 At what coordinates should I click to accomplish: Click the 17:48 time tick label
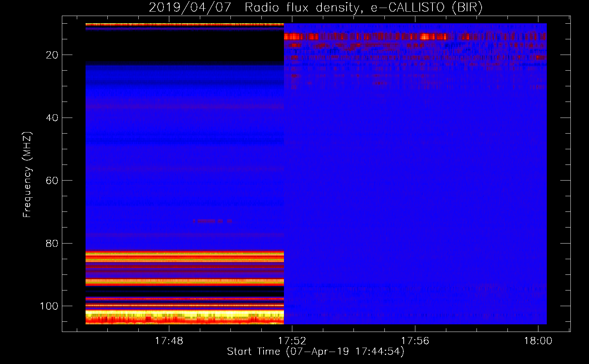[x=169, y=341]
